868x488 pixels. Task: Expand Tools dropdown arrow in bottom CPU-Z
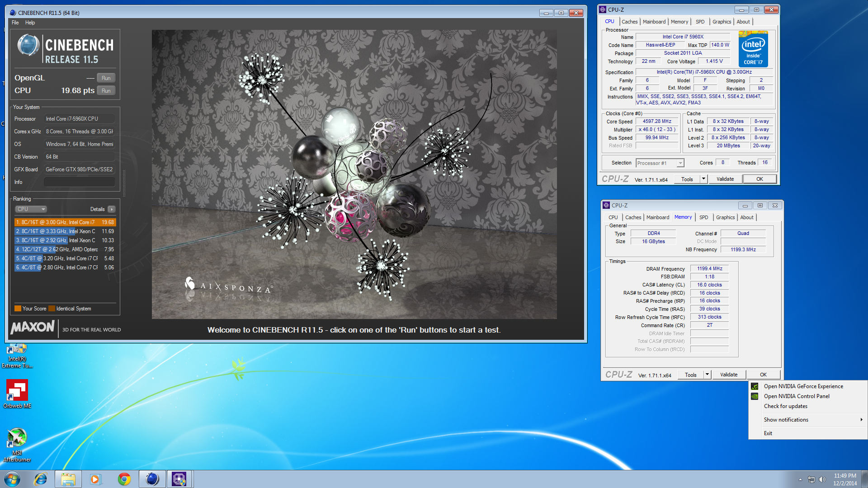707,375
